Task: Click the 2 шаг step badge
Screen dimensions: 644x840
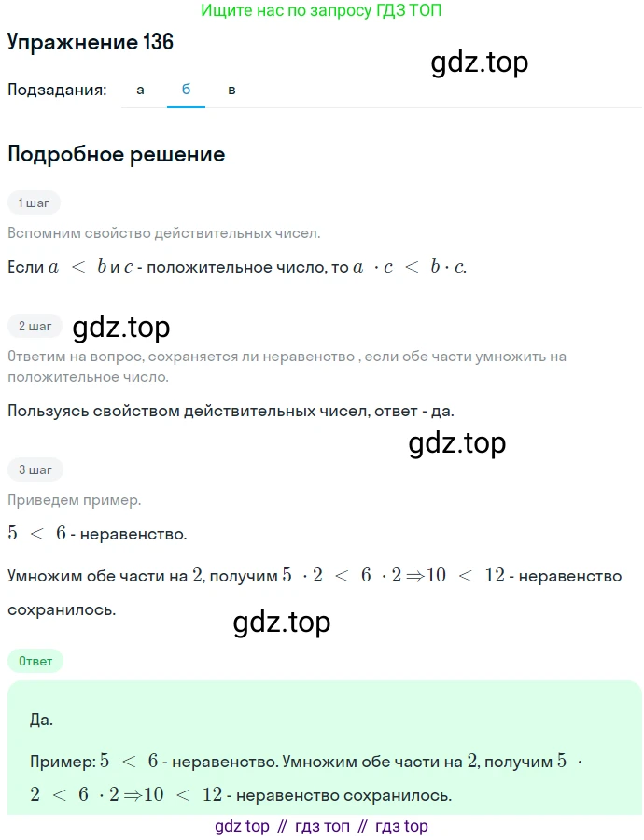Action: [35, 327]
